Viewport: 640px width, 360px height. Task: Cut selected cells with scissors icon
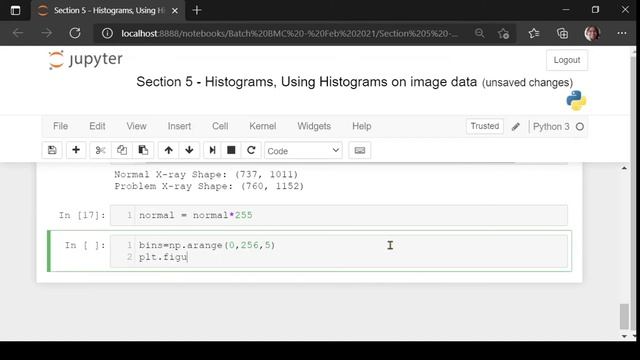pos(100,150)
